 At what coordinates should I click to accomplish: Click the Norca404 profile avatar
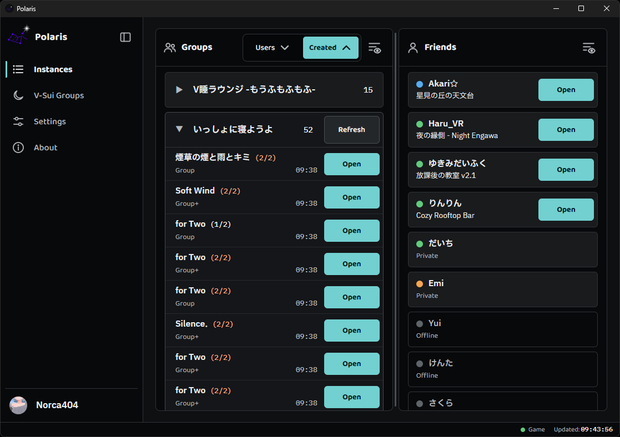pos(18,405)
